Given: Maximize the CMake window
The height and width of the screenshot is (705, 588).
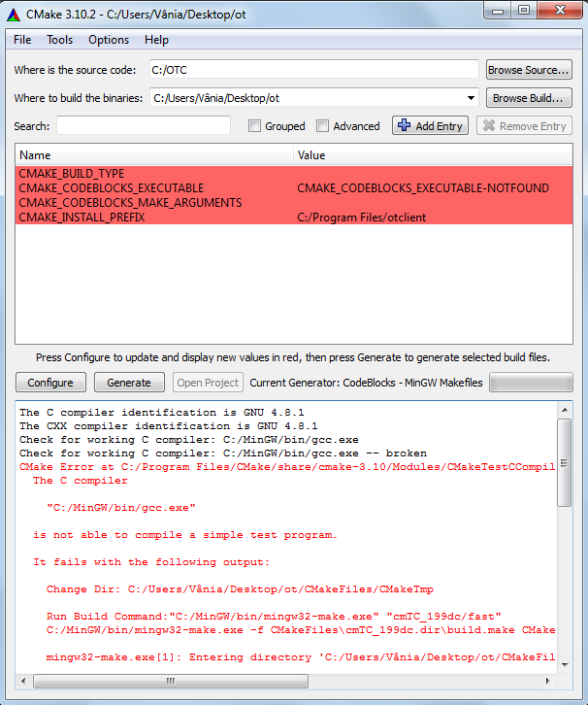Looking at the screenshot, I should (x=524, y=10).
